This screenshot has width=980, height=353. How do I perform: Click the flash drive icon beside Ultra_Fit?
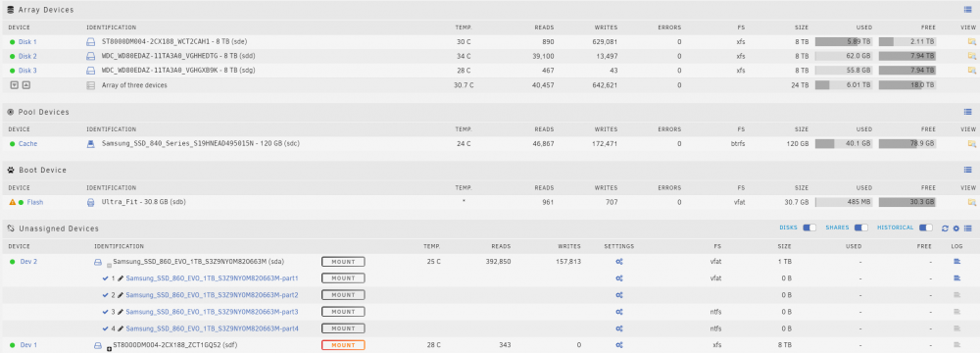(90, 202)
